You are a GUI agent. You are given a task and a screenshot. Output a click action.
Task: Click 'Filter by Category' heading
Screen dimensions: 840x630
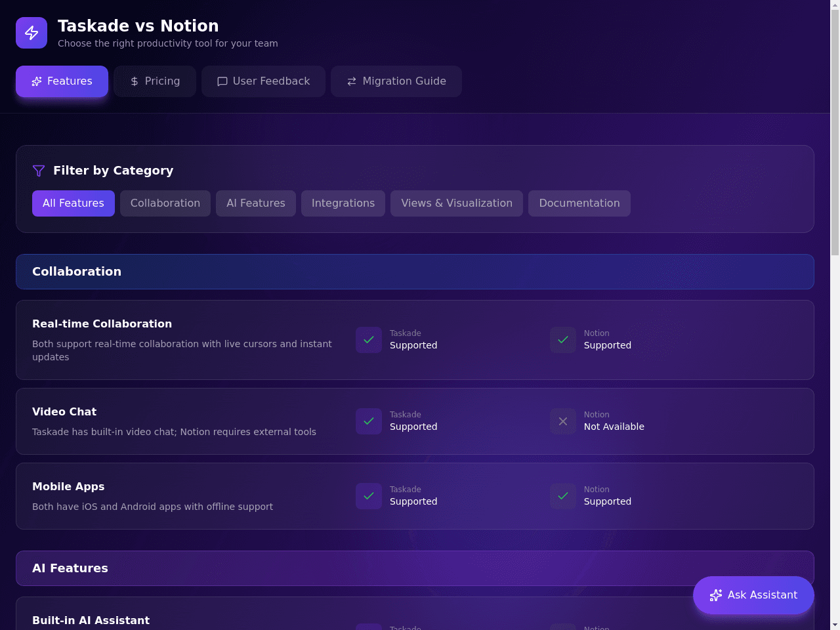(113, 171)
